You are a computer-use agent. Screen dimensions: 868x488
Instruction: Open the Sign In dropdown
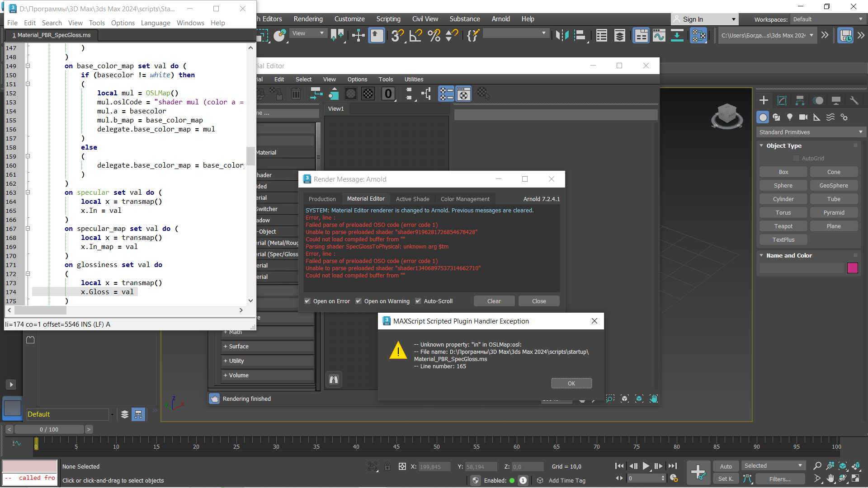(x=705, y=19)
